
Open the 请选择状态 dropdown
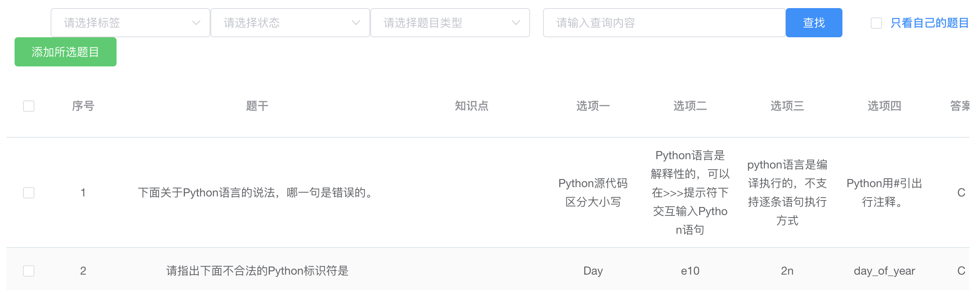click(290, 23)
